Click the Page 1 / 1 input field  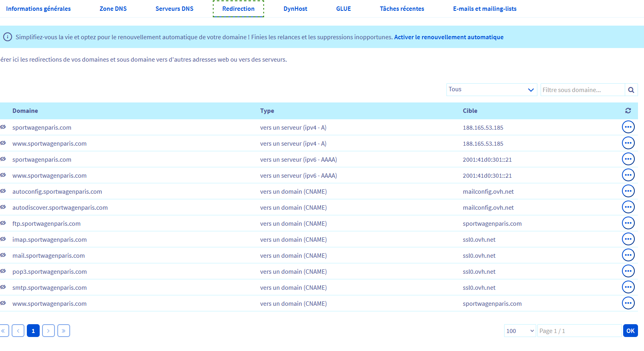click(x=579, y=331)
